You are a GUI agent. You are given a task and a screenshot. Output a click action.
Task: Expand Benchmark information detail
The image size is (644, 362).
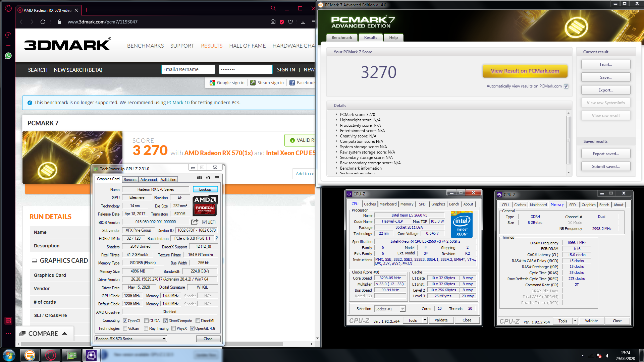336,168
